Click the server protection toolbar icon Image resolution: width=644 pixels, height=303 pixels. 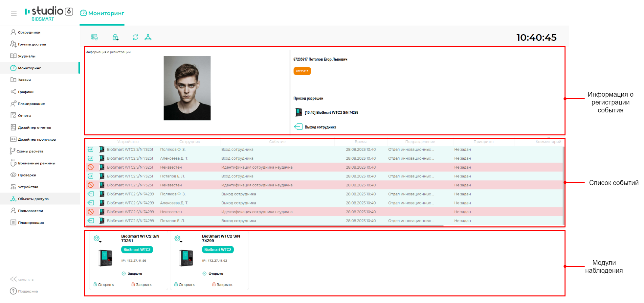[95, 37]
